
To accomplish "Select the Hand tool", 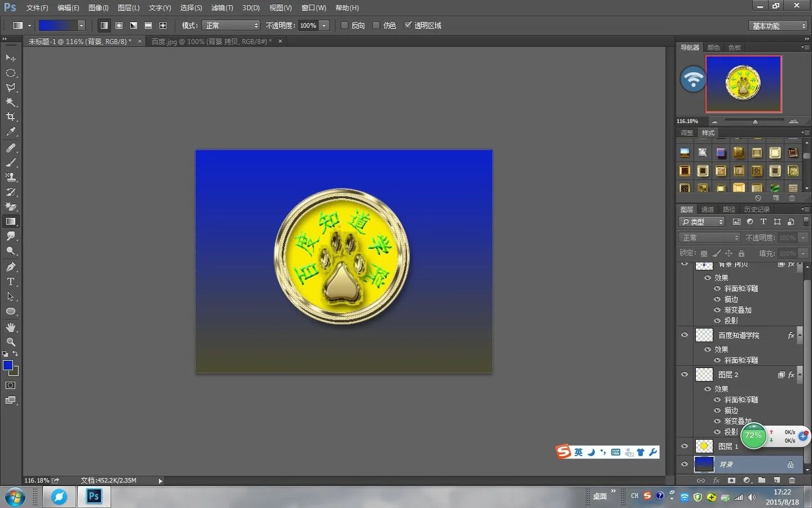I will [x=10, y=327].
